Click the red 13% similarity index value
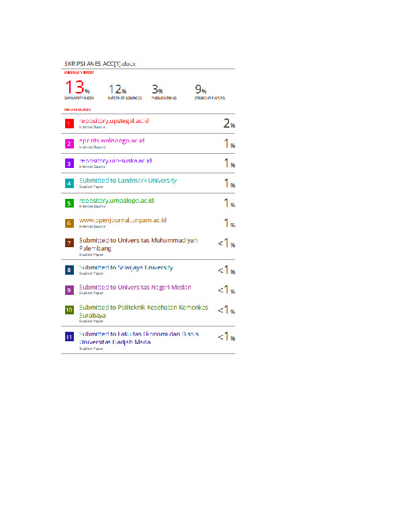 click(x=77, y=87)
